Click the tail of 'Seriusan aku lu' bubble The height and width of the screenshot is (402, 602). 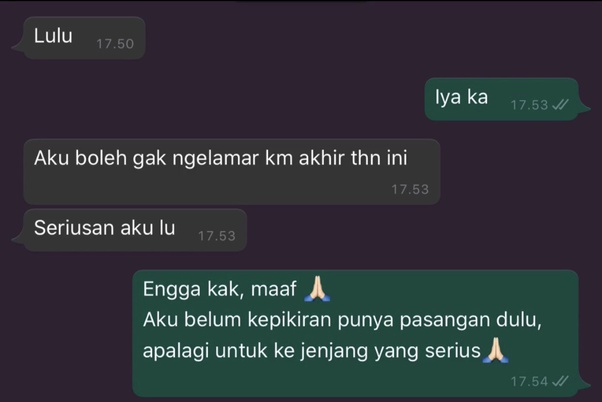(18, 240)
